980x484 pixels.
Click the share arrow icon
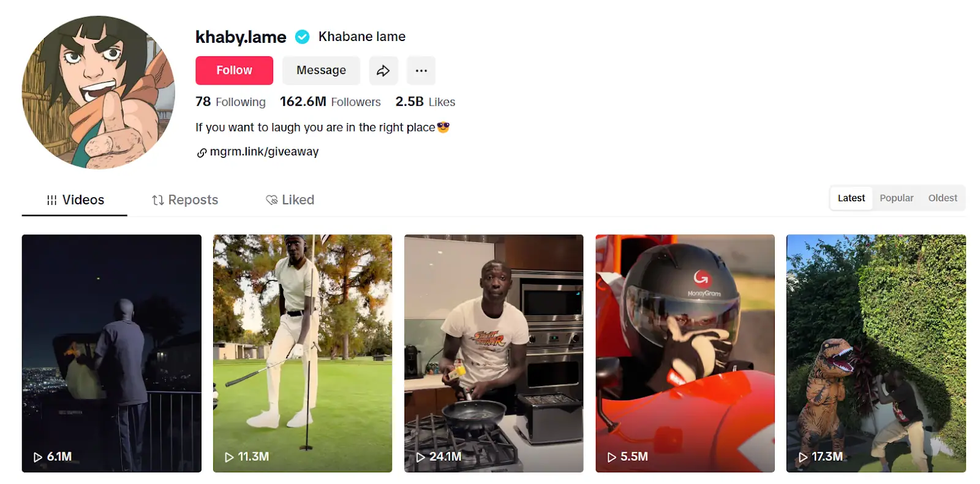coord(383,70)
